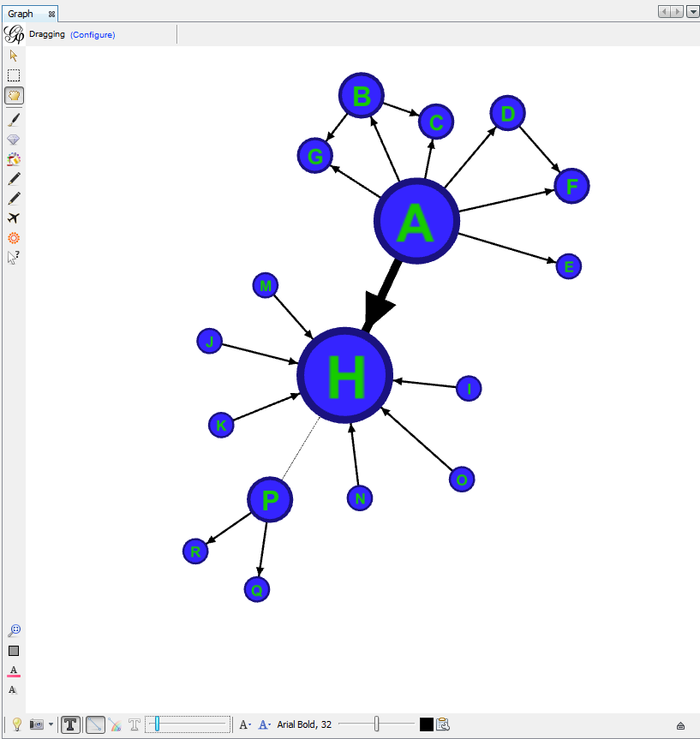Toggle edges use source node color
The width and height of the screenshot is (700, 739).
116,724
